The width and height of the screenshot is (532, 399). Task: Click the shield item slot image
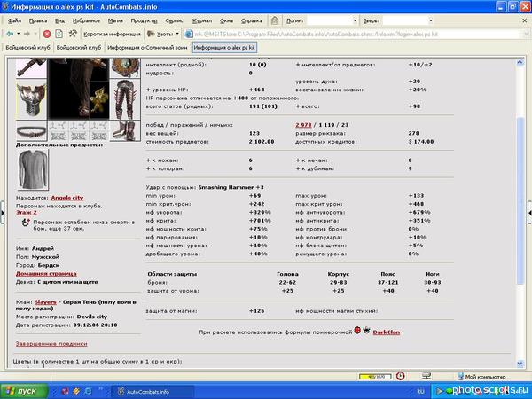[x=125, y=67]
